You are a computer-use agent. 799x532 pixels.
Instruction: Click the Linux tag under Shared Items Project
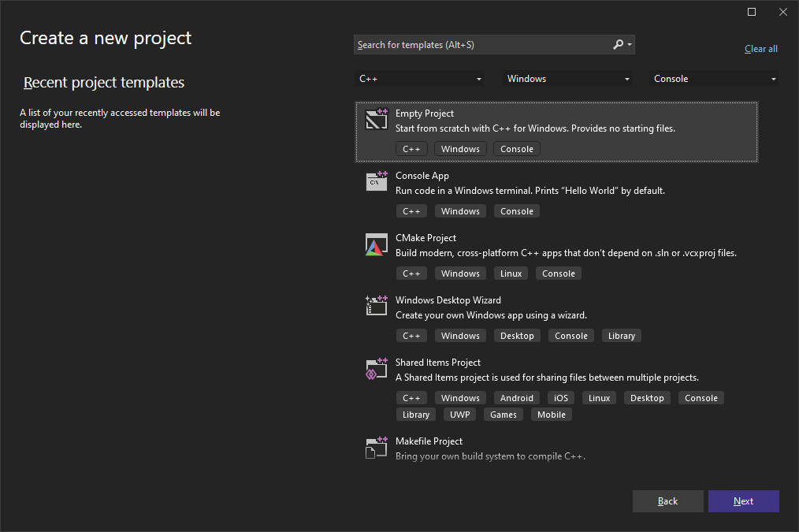(x=599, y=397)
